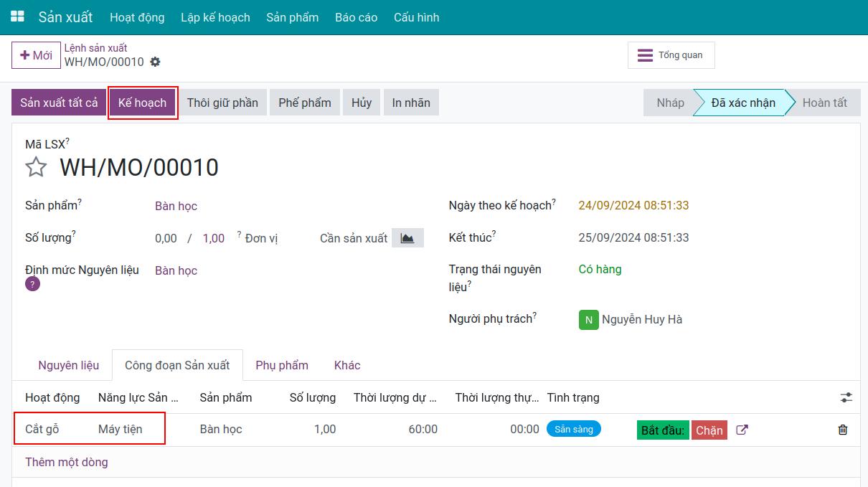Click the Bàn học product field value

[176, 206]
